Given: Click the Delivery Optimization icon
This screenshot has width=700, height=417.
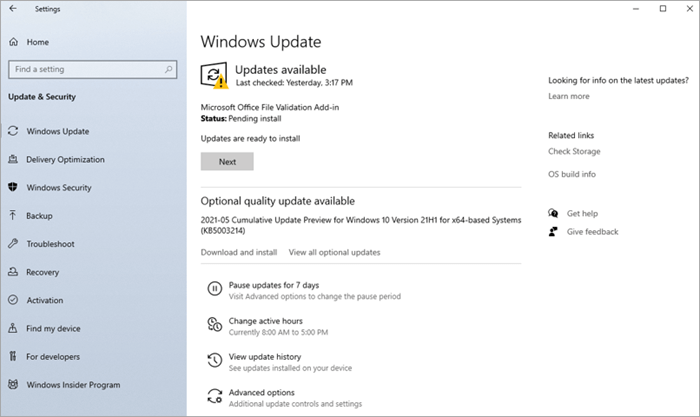Looking at the screenshot, I should 13,159.
